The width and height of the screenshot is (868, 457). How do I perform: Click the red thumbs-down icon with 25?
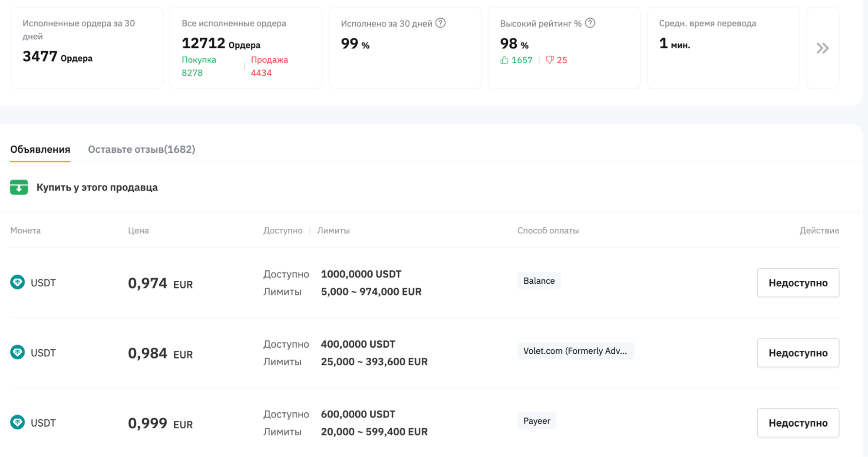tap(550, 60)
